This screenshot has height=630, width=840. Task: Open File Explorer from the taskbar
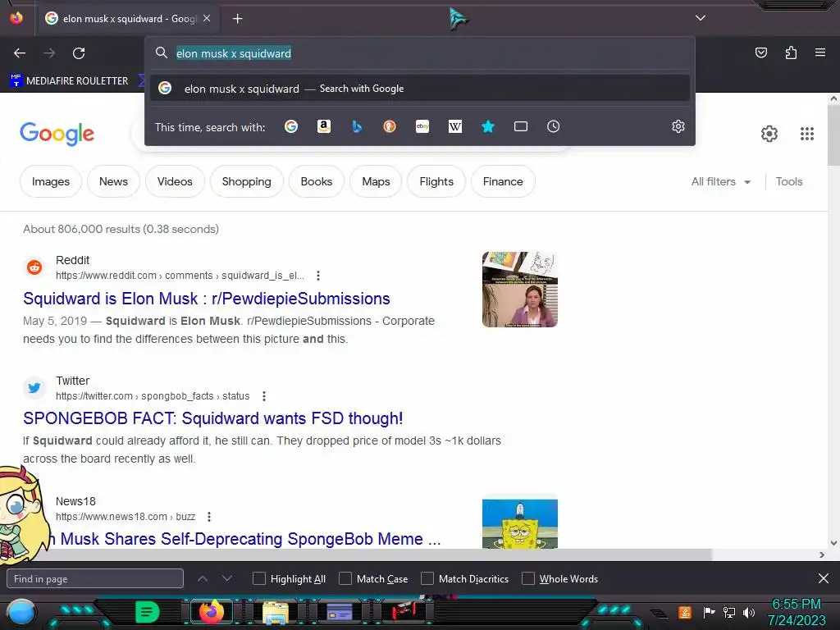pyautogui.click(x=276, y=612)
